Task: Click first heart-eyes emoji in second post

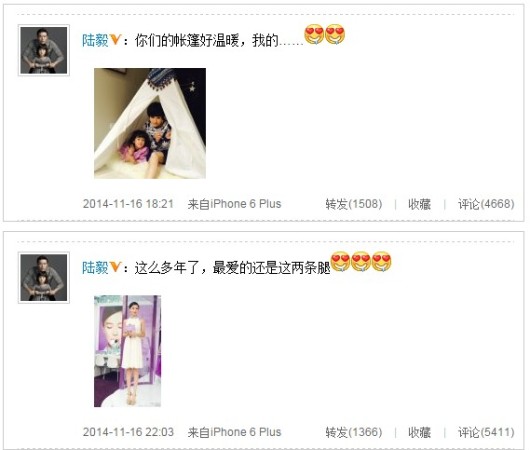Action: [x=340, y=262]
